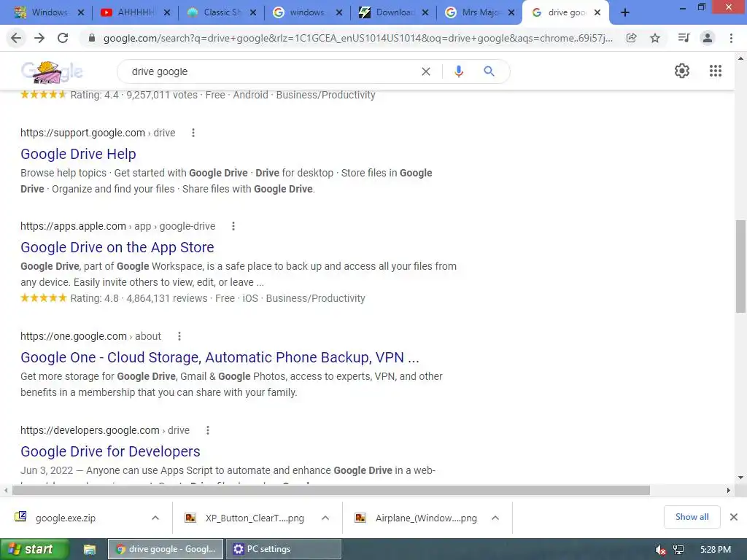Open the google.exe.zip downloaded file
The height and width of the screenshot is (560, 747).
65,518
